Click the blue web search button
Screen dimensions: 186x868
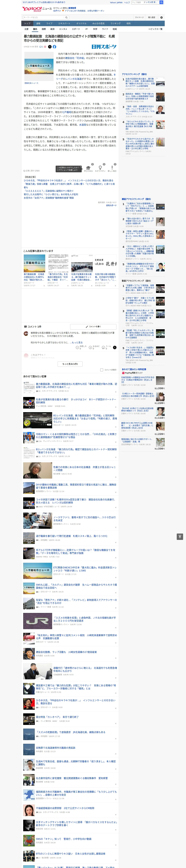[161, 2]
